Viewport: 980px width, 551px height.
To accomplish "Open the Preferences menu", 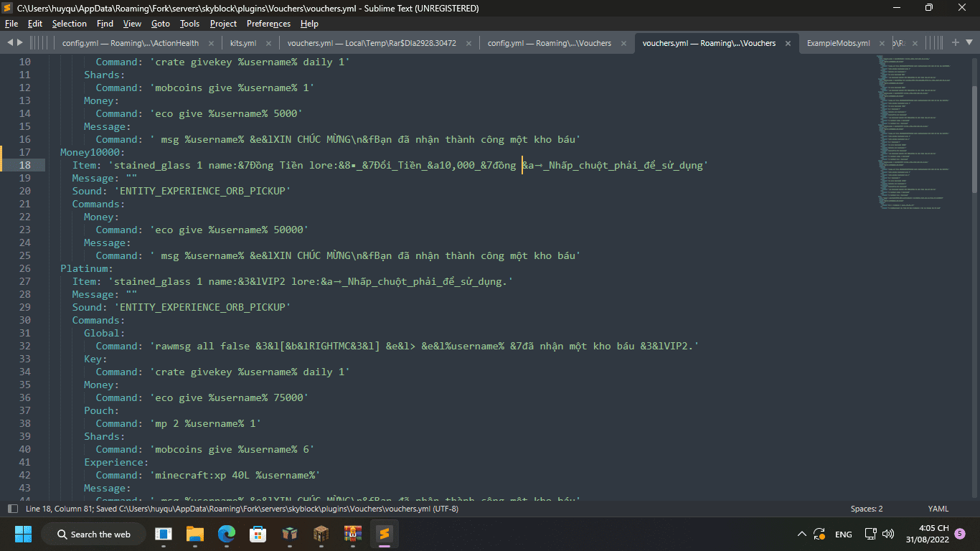I will click(x=269, y=24).
